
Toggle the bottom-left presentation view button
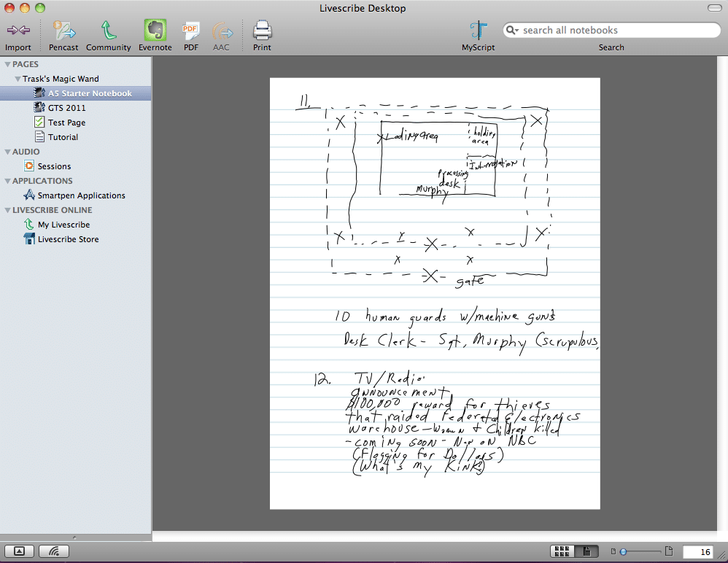tap(20, 551)
